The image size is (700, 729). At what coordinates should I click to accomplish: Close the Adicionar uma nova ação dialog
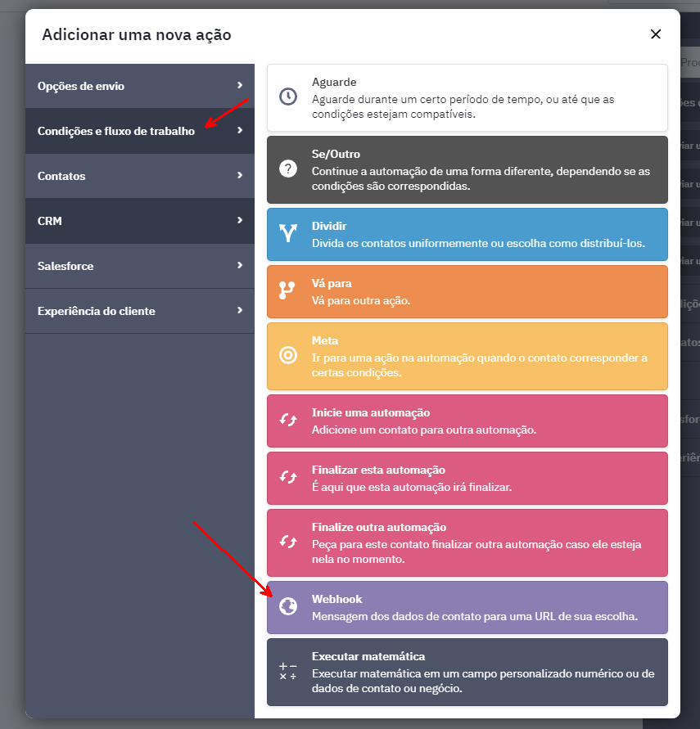coord(655,34)
